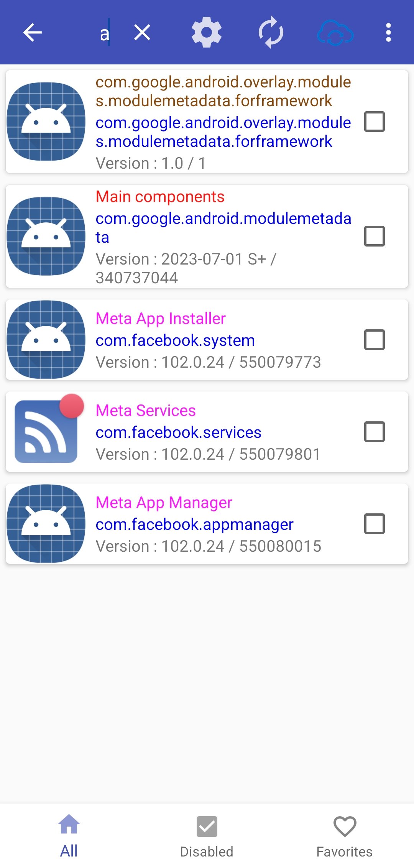Click the Meta App Installer android icon

click(46, 340)
